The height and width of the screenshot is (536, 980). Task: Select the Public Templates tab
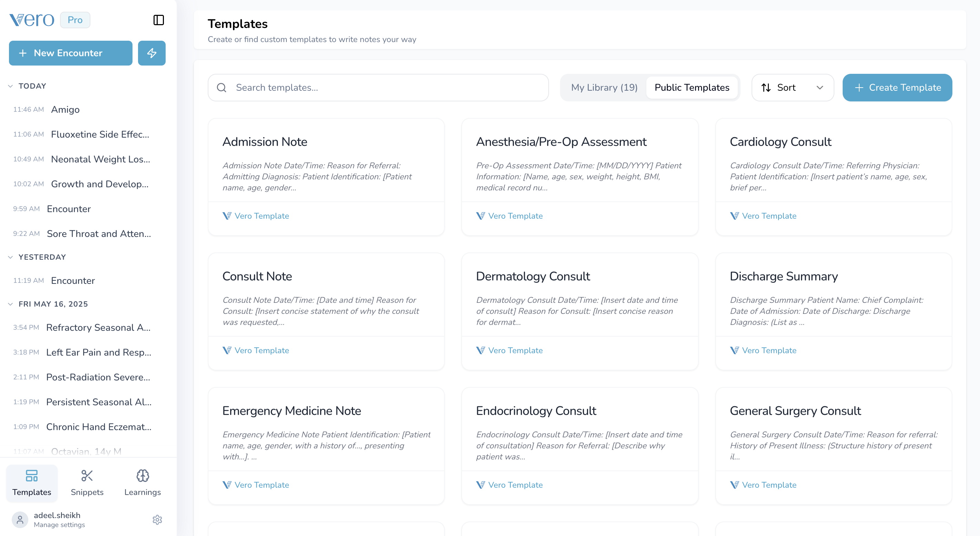pos(692,87)
